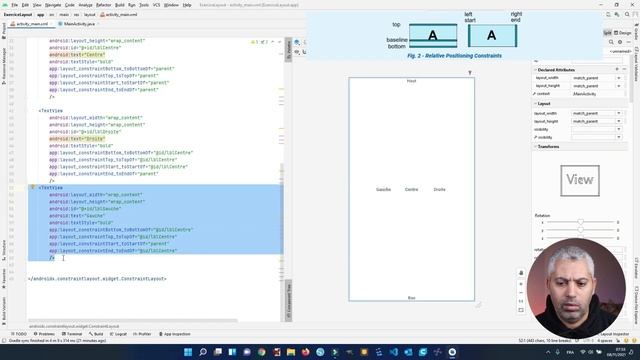This screenshot has height=360, width=640.
Task: Zoom design preview to fit screen
Action: 521,310
